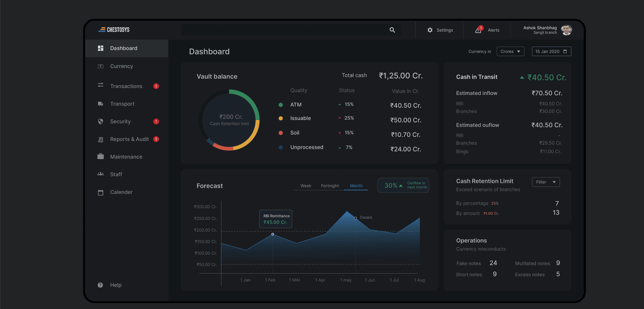Switch forecast to Week tab
Screen dimensions: 644x309
tap(306, 186)
